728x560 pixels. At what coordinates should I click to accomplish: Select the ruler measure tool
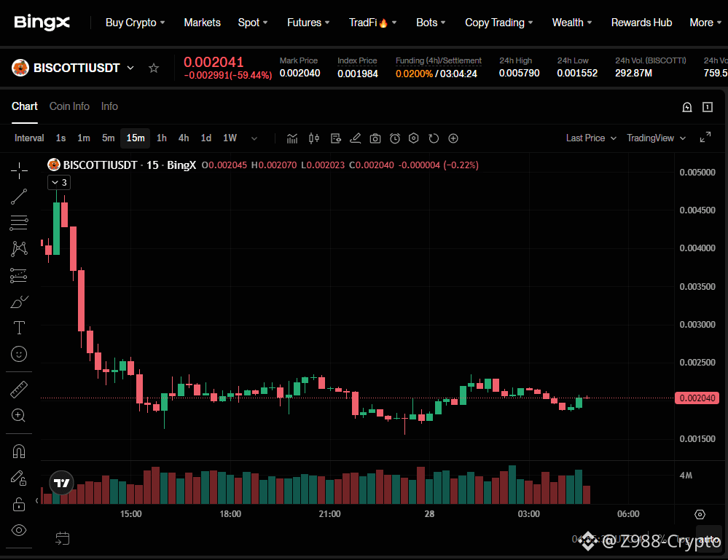pyautogui.click(x=19, y=390)
